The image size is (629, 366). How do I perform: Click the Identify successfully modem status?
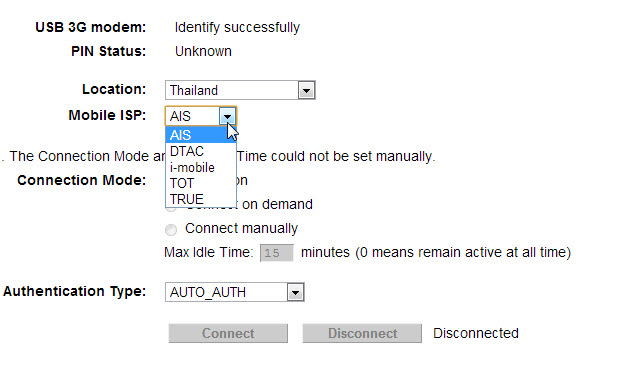tap(237, 27)
